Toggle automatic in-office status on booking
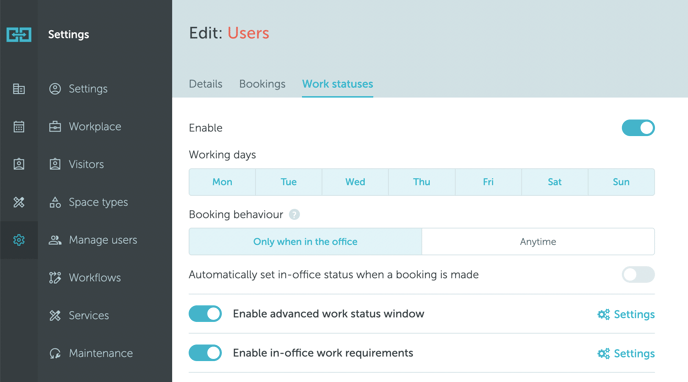Viewport: 688px width, 382px height. (x=638, y=275)
